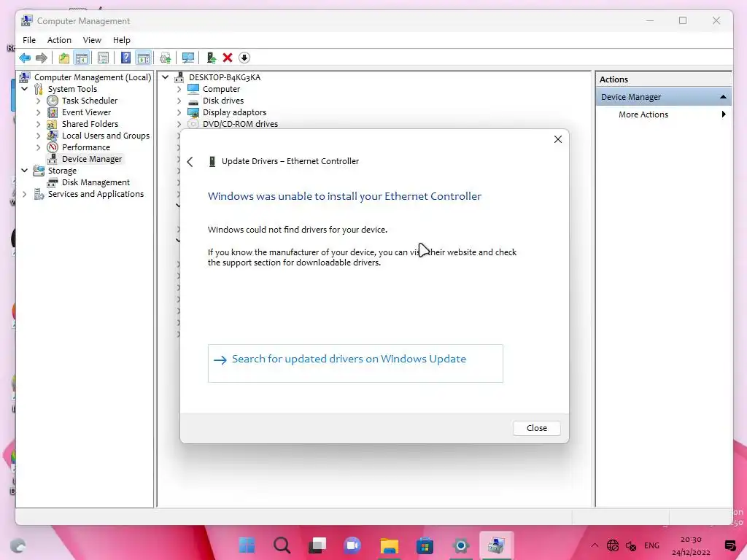
Task: Click the network globe tray icon
Action: pos(613,545)
